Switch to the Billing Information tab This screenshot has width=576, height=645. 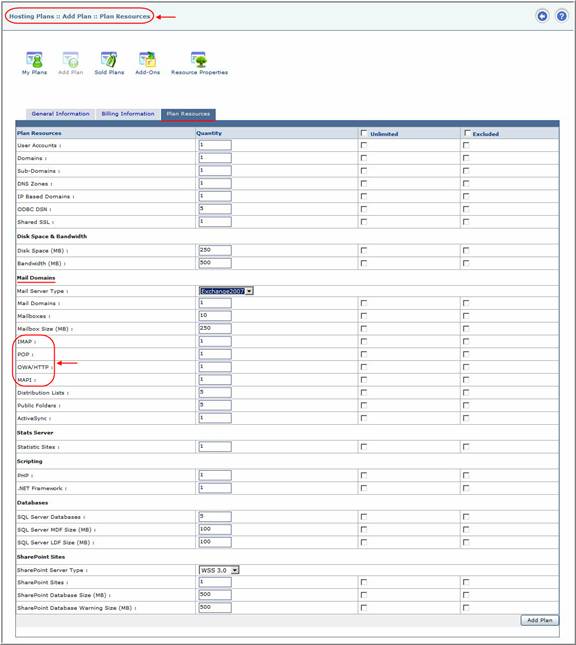coord(128,114)
